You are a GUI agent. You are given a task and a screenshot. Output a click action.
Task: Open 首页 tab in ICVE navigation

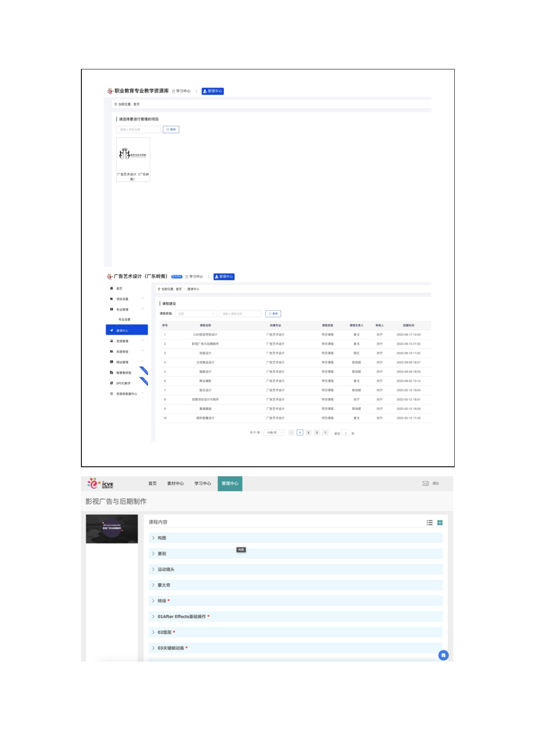coord(152,484)
